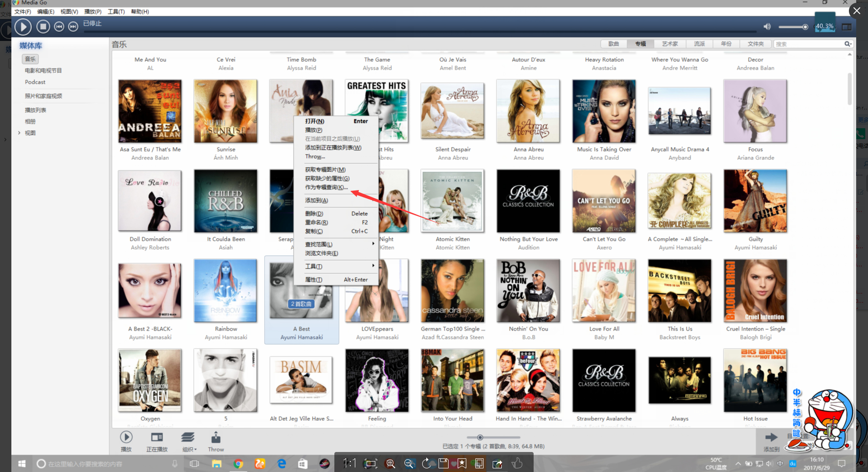Switch to the 专辑 albums view
This screenshot has width=868, height=472.
click(x=641, y=44)
